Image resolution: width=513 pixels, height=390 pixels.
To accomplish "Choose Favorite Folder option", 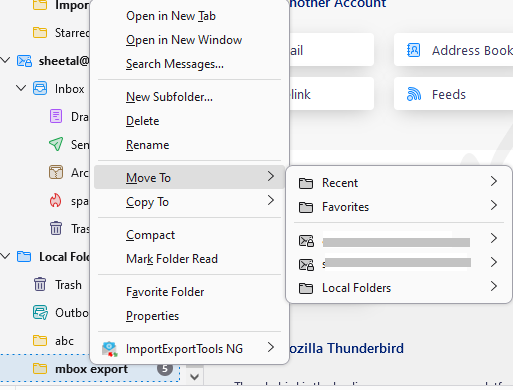I will pyautogui.click(x=189, y=292).
